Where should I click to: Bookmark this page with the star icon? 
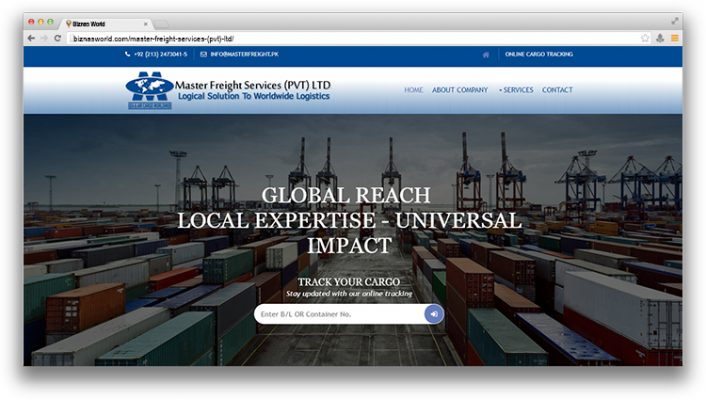(645, 38)
